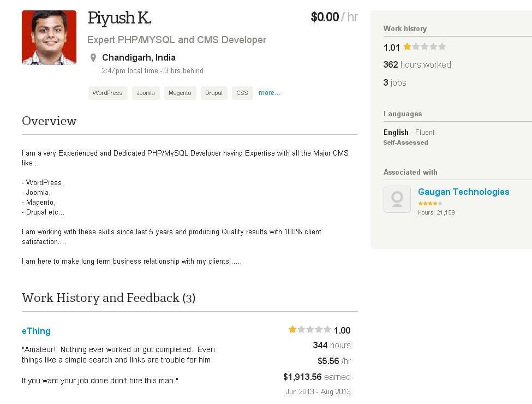
Task: Click the Overview section heading
Action: click(49, 121)
